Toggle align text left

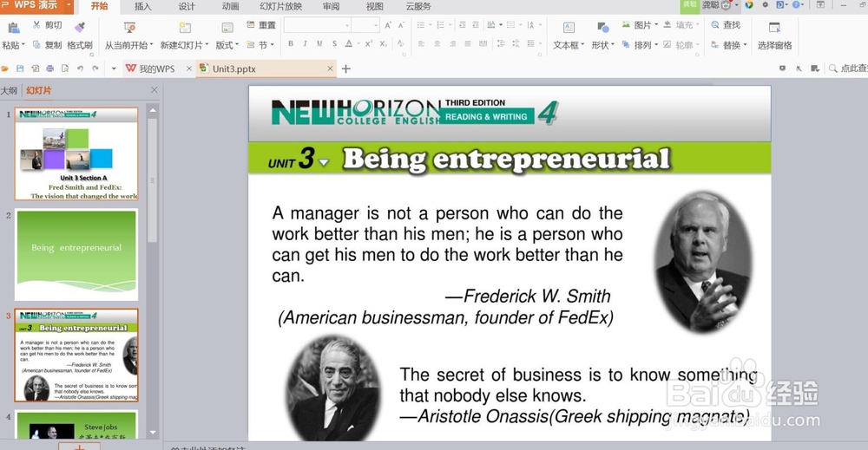[x=422, y=43]
